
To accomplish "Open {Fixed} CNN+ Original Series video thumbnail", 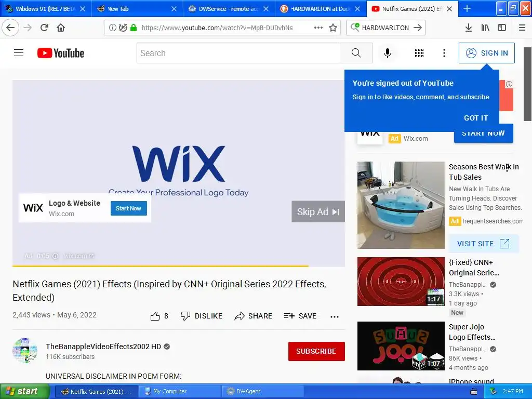I will [x=401, y=281].
